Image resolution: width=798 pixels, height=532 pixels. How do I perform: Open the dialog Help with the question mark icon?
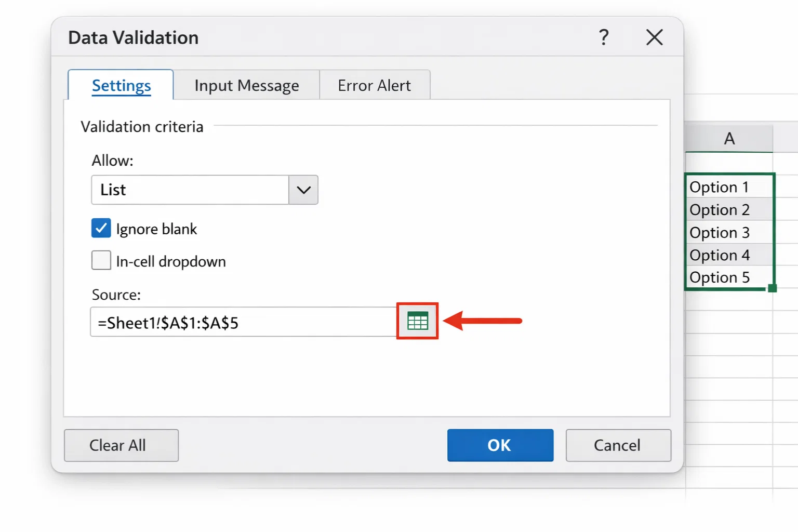point(604,37)
